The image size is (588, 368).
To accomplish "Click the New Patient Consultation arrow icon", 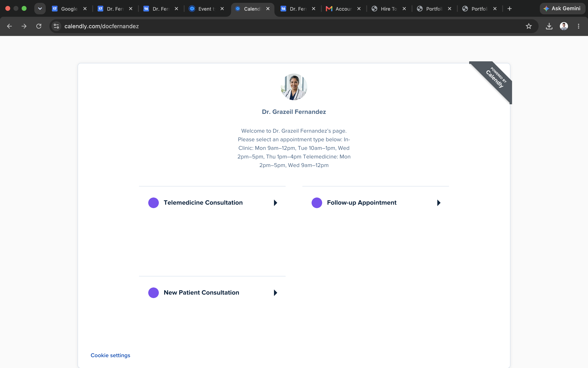I will coord(275,293).
